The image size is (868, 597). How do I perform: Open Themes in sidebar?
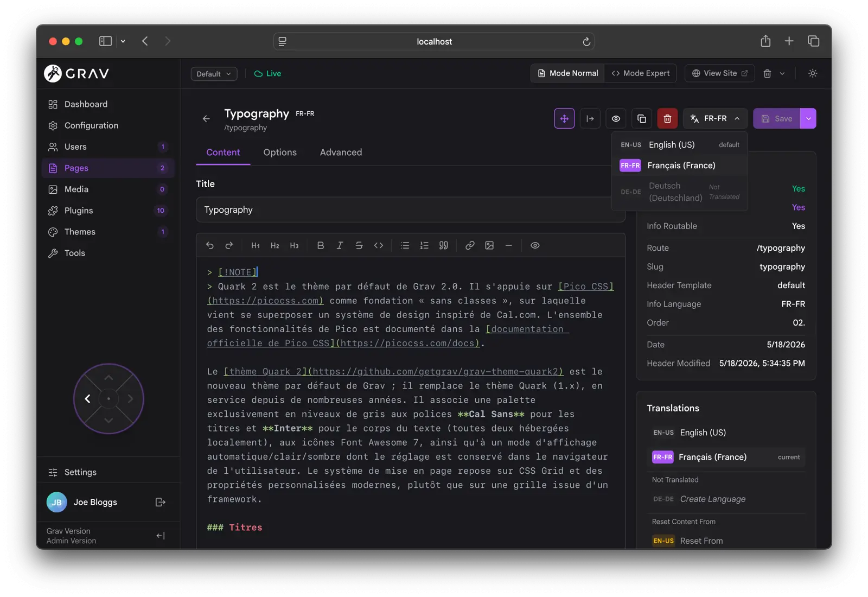108,232
